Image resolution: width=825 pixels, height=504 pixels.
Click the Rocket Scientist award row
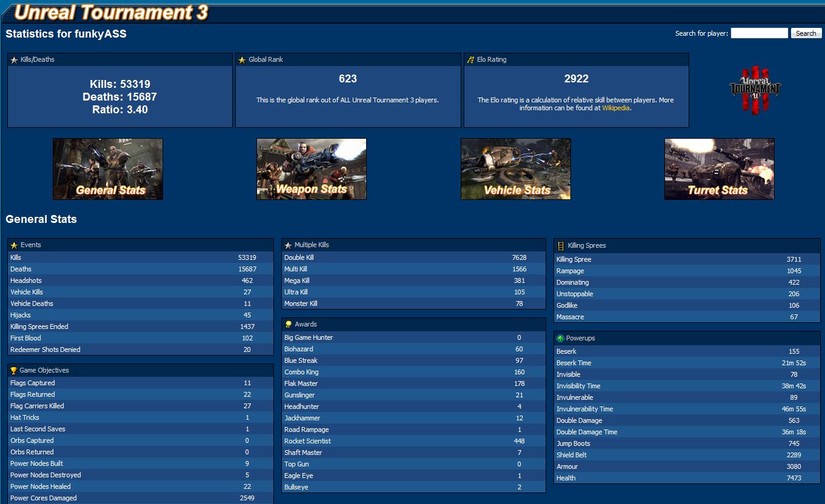(x=414, y=441)
